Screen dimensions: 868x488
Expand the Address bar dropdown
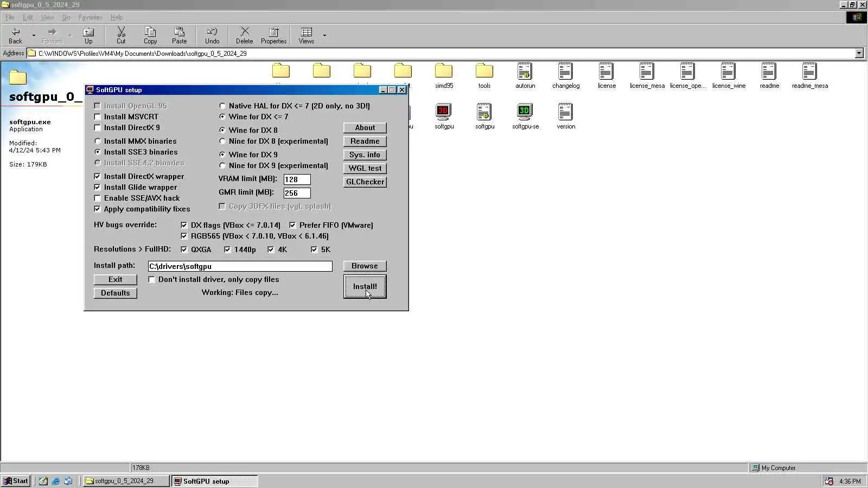859,53
